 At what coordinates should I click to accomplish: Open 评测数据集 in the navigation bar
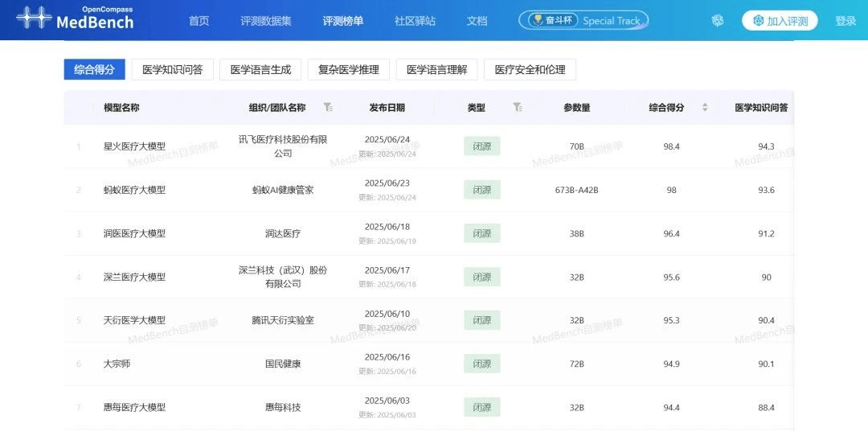coord(266,21)
